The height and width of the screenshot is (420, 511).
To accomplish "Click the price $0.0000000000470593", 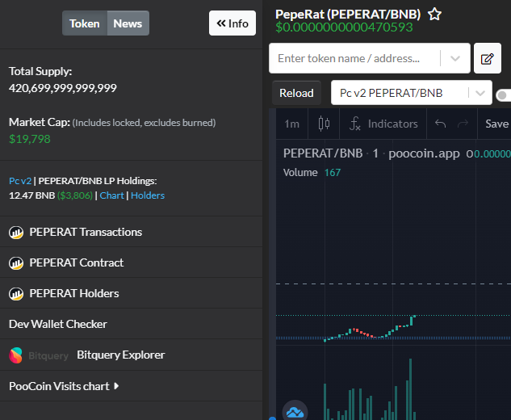I will [x=344, y=27].
